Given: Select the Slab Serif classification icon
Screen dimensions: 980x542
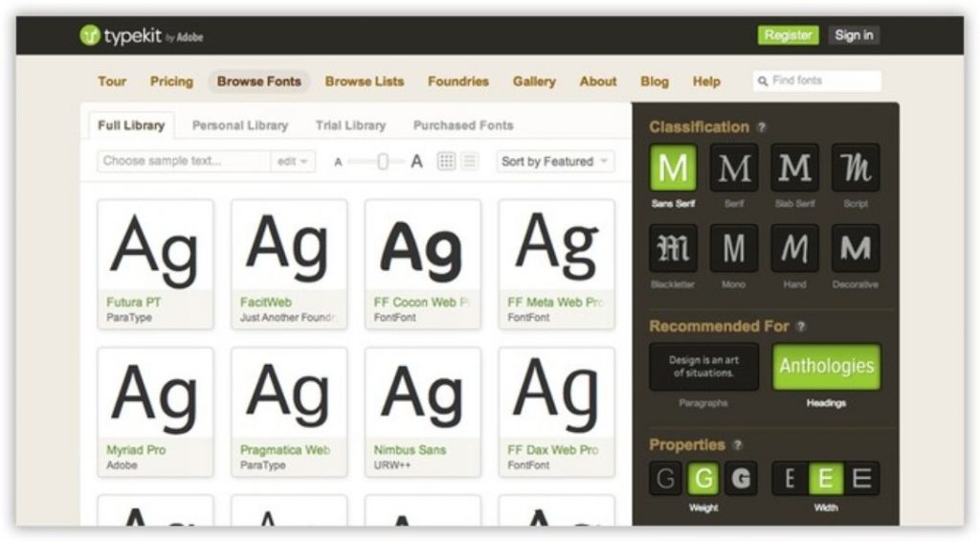Looking at the screenshot, I should coord(794,168).
